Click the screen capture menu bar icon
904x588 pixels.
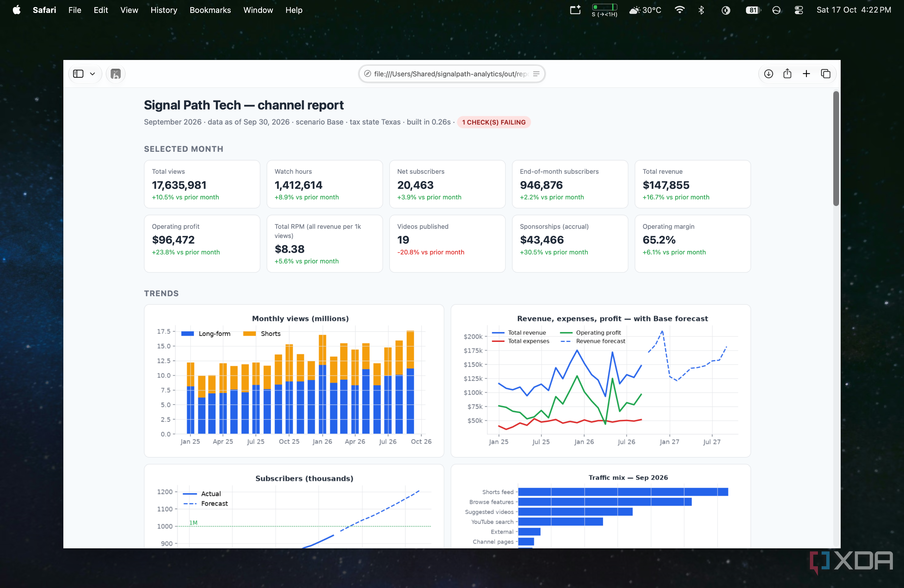coord(575,10)
